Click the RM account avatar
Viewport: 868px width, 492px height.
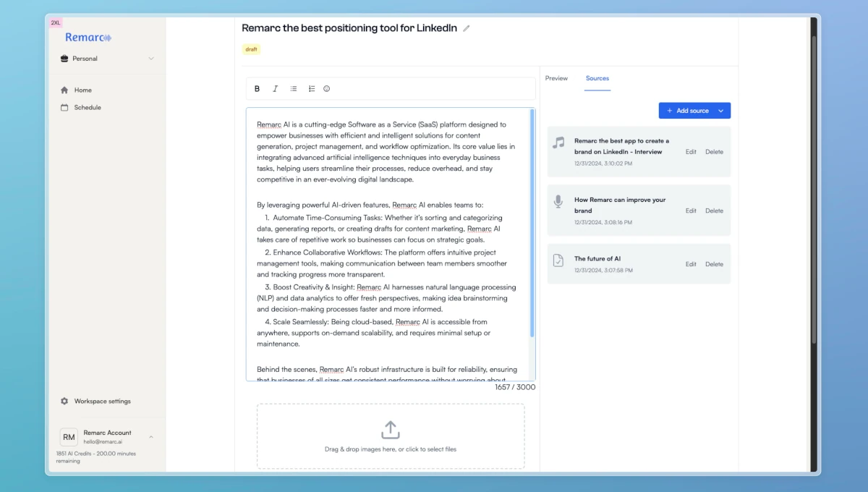[x=69, y=437]
